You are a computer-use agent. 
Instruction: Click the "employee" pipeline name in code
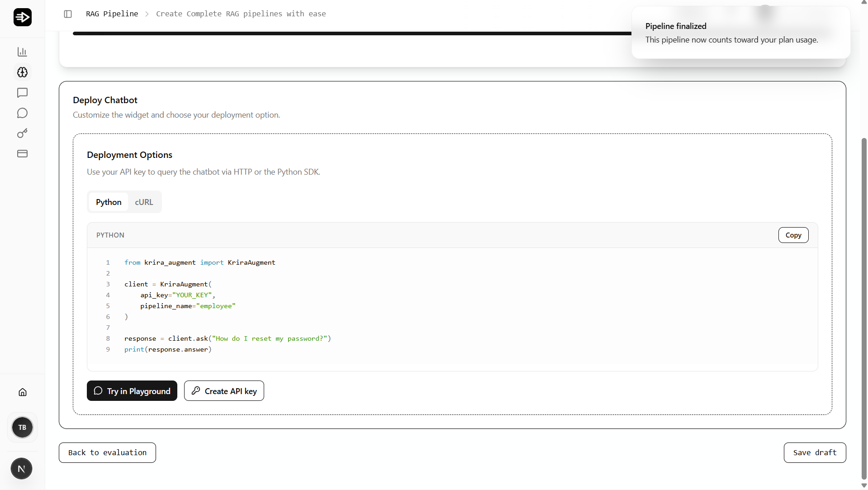click(216, 306)
